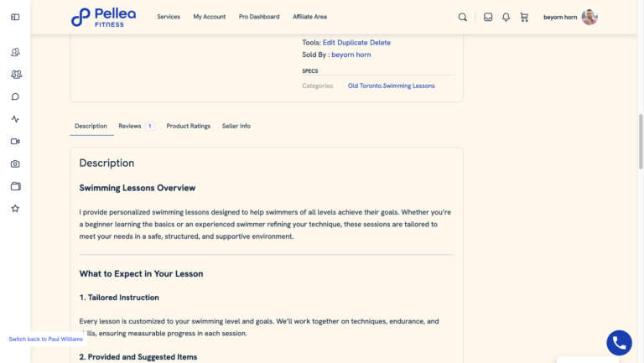Open the groups icon in sidebar

tap(16, 75)
